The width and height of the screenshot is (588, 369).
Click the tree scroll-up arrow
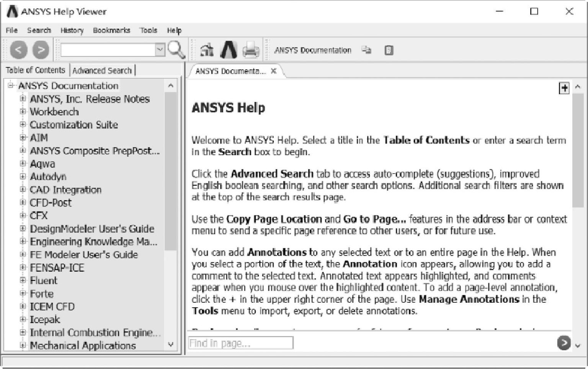[171, 86]
